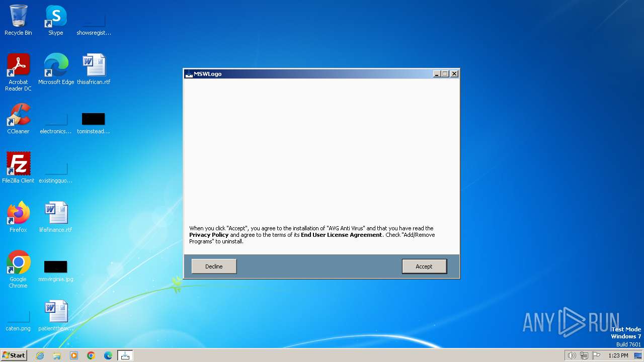Click the 1:23 PM clock

[x=618, y=355]
